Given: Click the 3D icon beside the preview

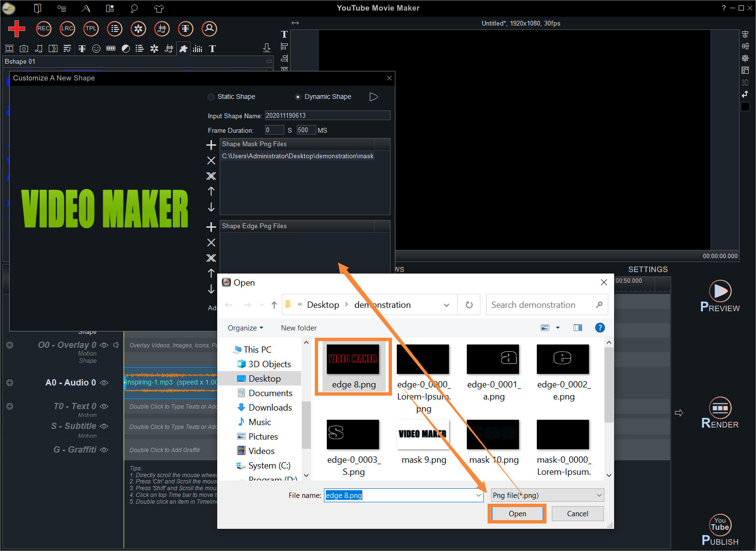Looking at the screenshot, I should [x=745, y=83].
